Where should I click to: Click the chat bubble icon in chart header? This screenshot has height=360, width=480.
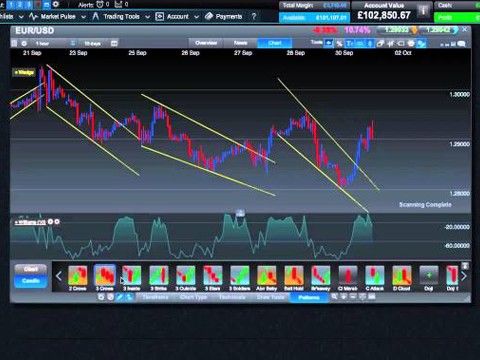coord(461,44)
